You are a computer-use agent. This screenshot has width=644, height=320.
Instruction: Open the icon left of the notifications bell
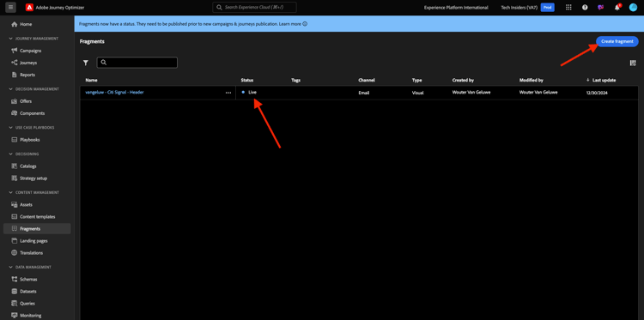pos(601,8)
